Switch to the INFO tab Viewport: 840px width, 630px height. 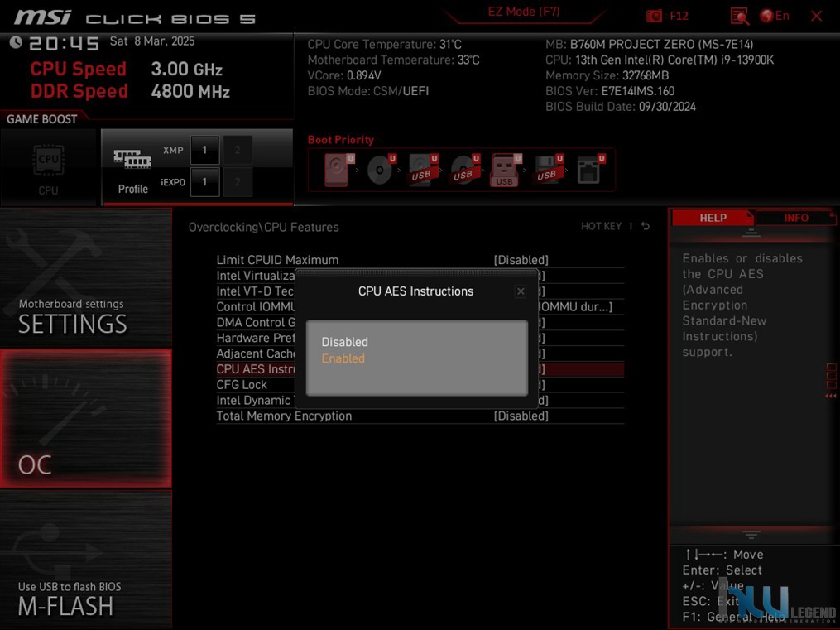point(796,218)
